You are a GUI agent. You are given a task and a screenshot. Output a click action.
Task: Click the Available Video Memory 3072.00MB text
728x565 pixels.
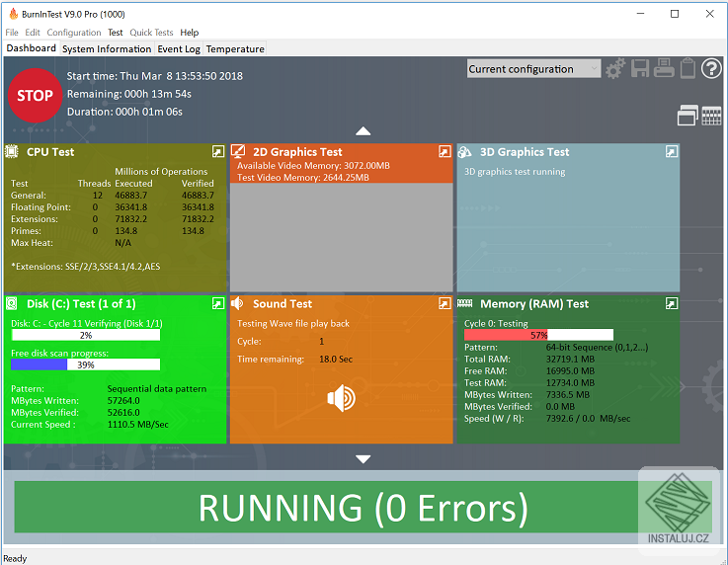(313, 166)
